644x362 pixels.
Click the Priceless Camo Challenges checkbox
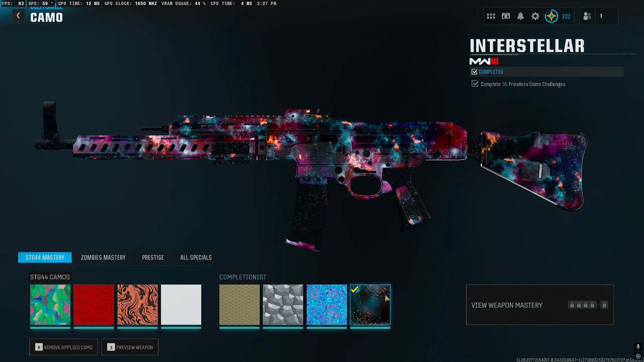(x=475, y=84)
